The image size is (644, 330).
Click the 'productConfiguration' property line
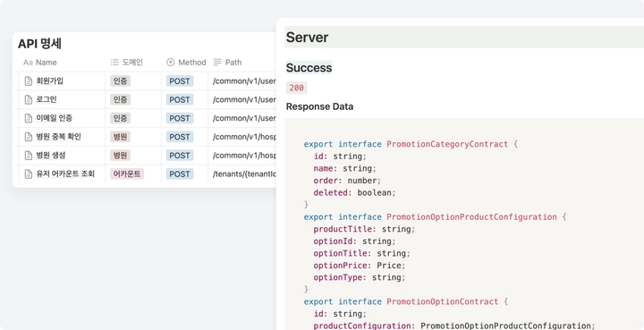pos(454,326)
